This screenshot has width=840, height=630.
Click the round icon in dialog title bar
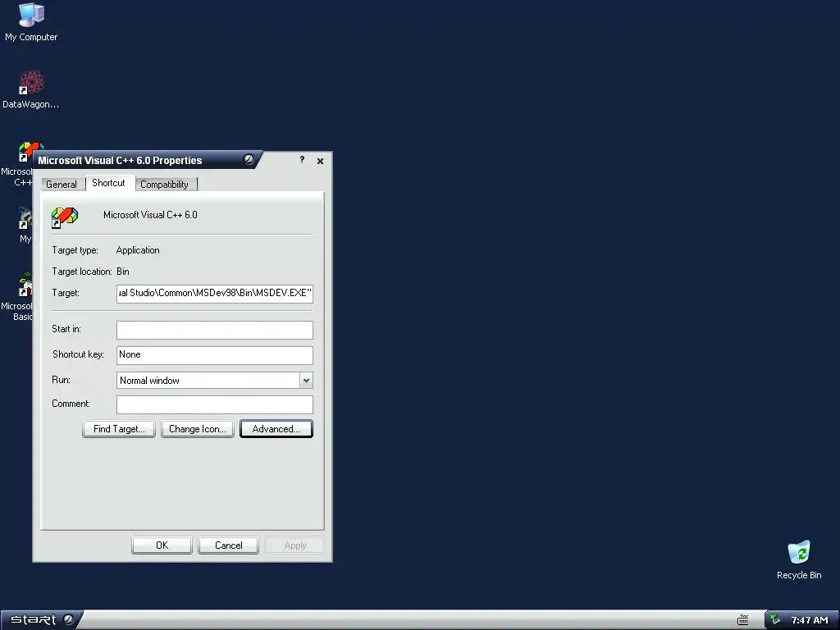(x=249, y=159)
